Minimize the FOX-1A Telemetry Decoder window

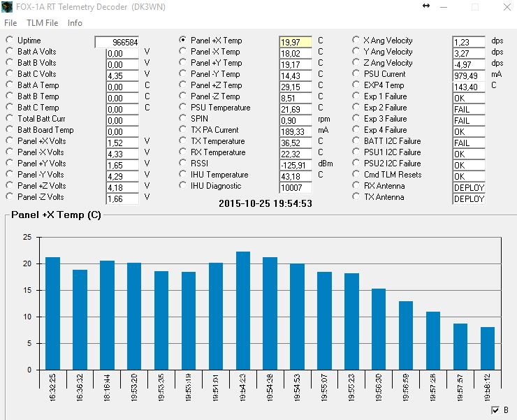(444, 7)
